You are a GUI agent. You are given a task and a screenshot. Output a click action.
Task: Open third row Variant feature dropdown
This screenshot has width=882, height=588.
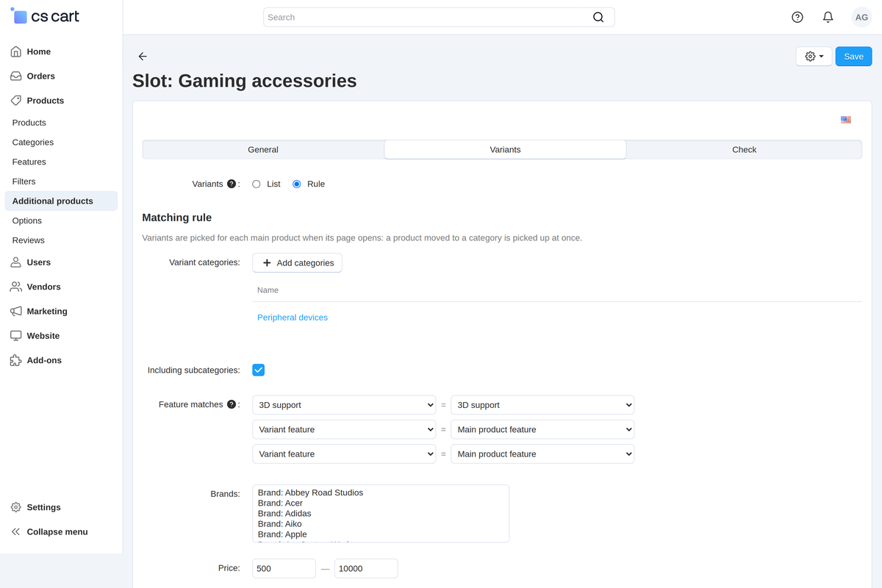click(x=344, y=454)
